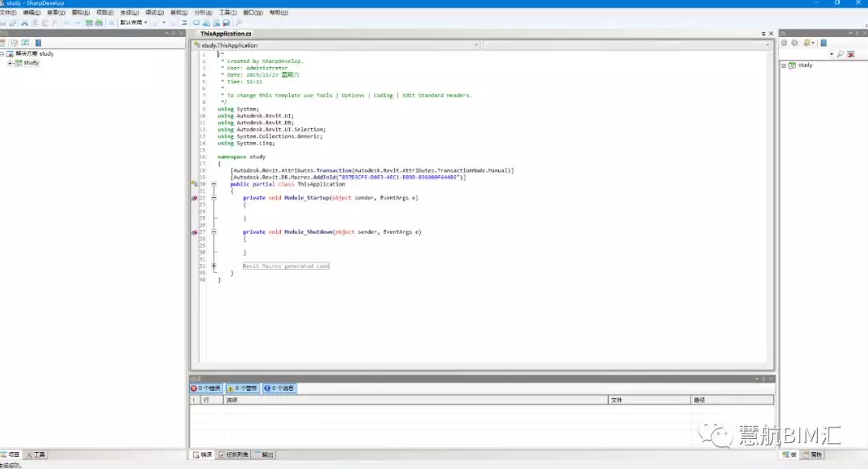Open the layout configuration dropdown in toolbar
Screen dimensions: 868x469
134,23
